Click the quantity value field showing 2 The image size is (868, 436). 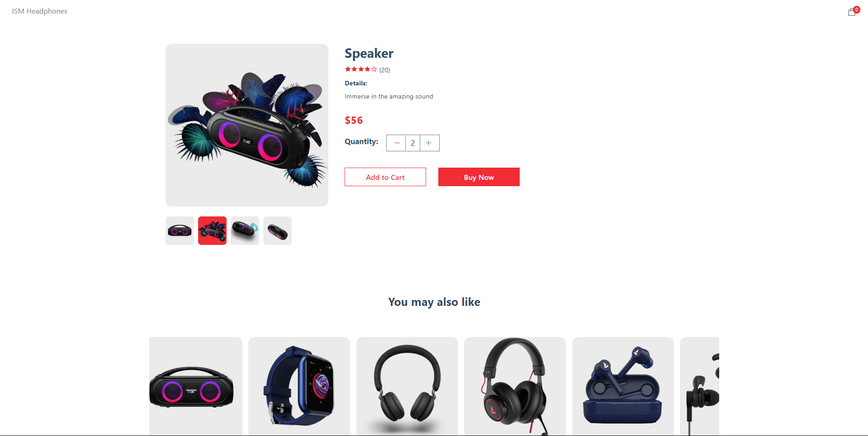click(413, 143)
